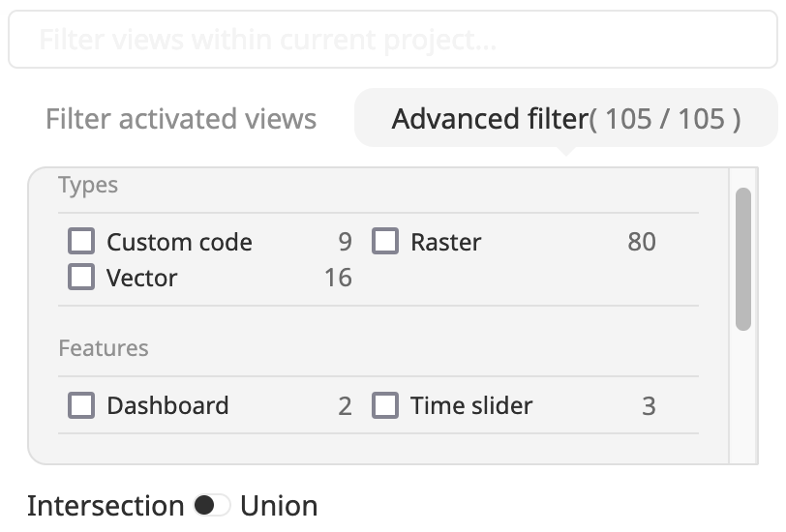The width and height of the screenshot is (786, 532).
Task: Click the Types section heading
Action: (x=88, y=186)
